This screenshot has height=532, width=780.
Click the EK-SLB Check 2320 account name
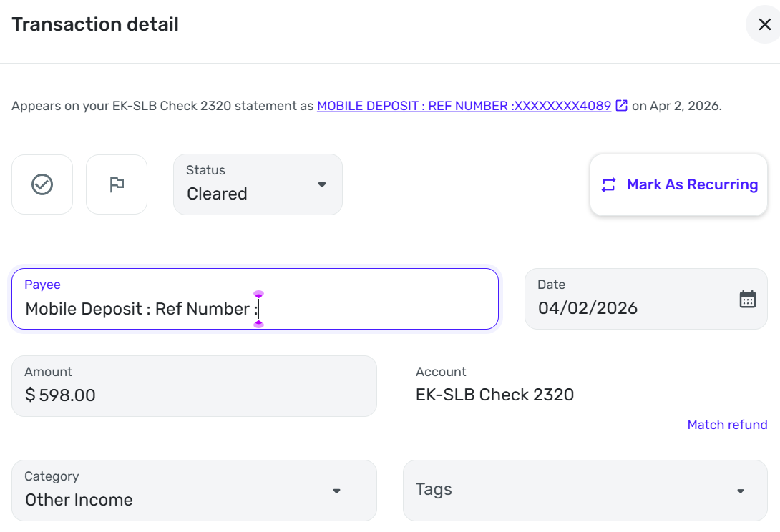click(494, 395)
